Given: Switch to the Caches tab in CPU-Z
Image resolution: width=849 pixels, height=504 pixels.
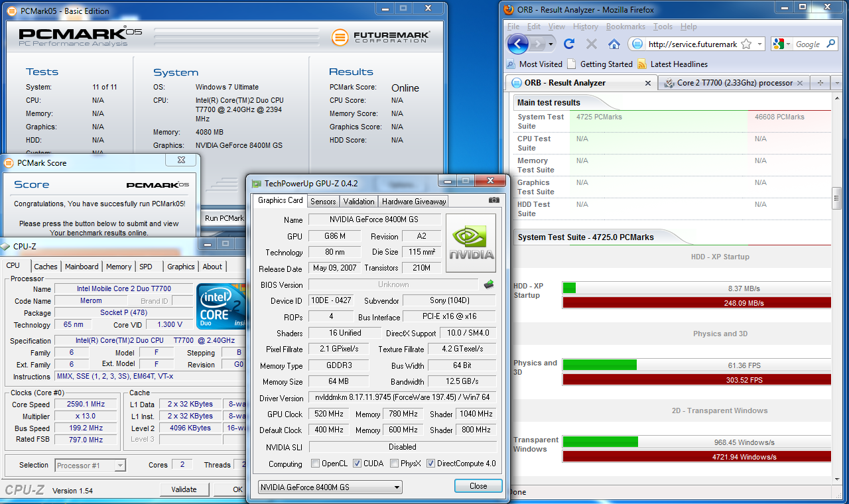Looking at the screenshot, I should [46, 267].
